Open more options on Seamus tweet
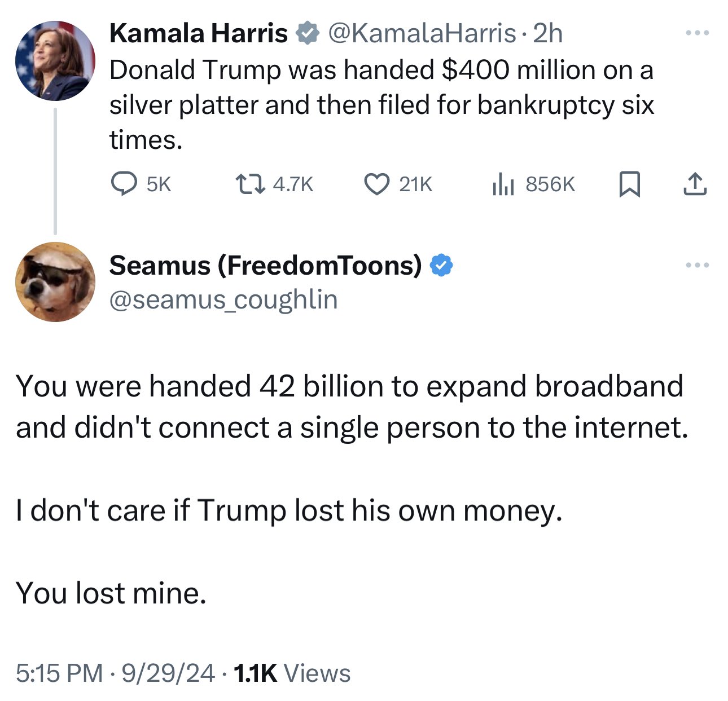The height and width of the screenshot is (701, 728). coord(697,265)
